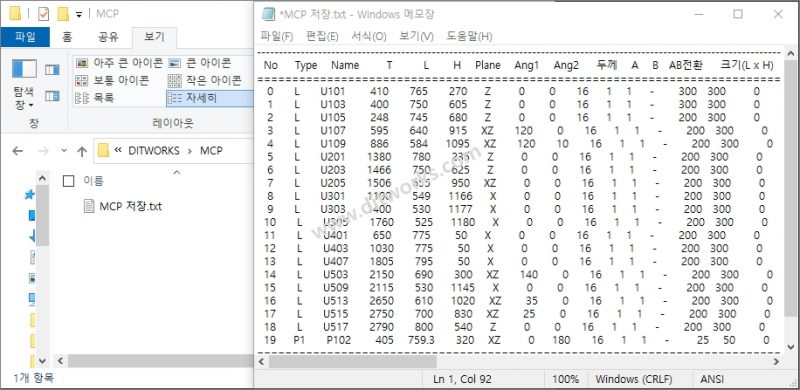800x390 pixels.
Task: Switch to the 공유 ribbon tab
Action: [108, 37]
